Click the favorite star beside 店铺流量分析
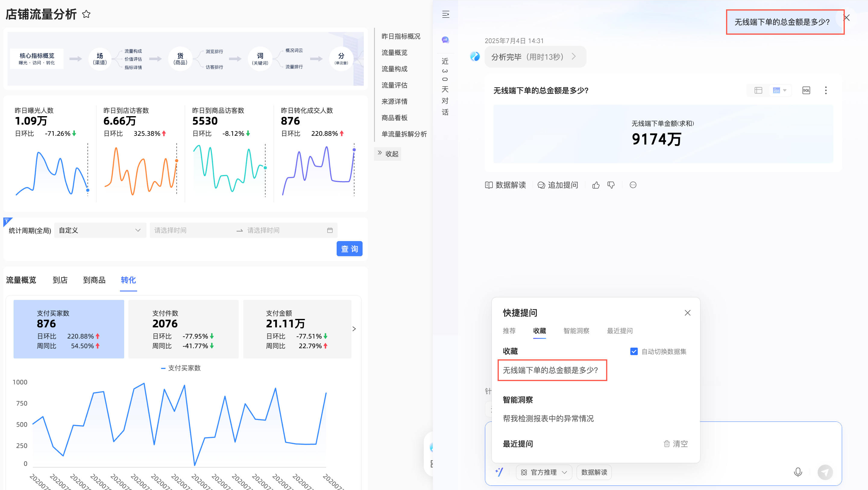The width and height of the screenshot is (868, 490). pyautogui.click(x=86, y=14)
